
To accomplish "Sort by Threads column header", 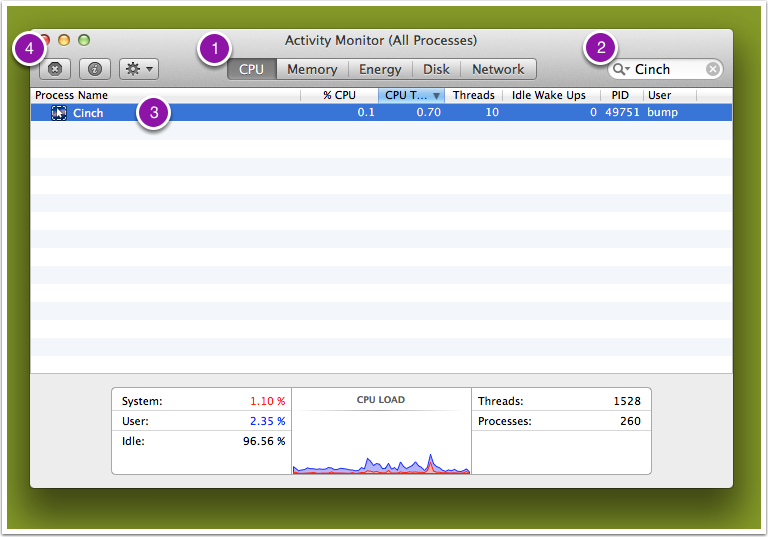I will (473, 96).
